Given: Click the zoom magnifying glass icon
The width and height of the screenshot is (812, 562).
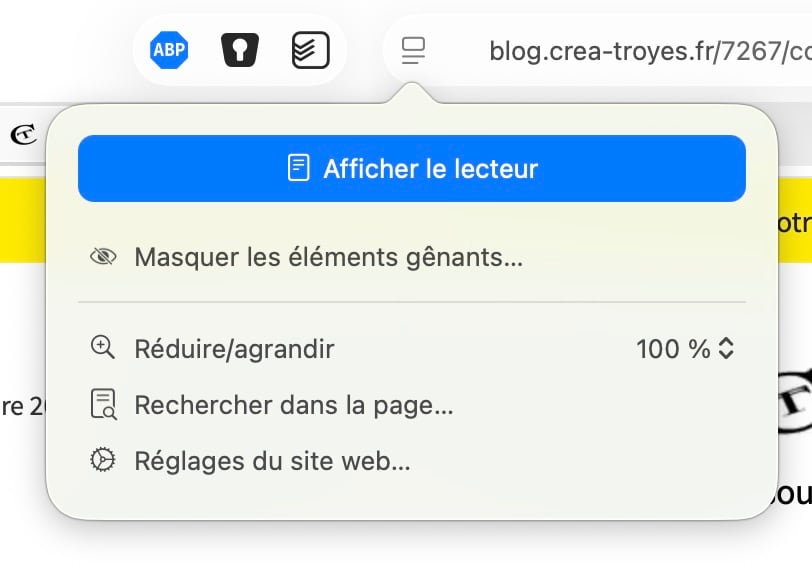Looking at the screenshot, I should tap(103, 348).
